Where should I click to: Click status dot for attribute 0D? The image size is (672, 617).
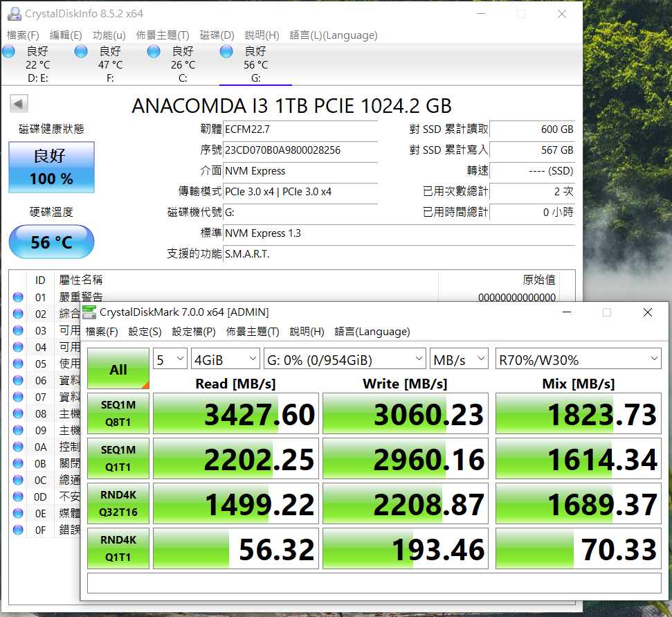click(18, 497)
